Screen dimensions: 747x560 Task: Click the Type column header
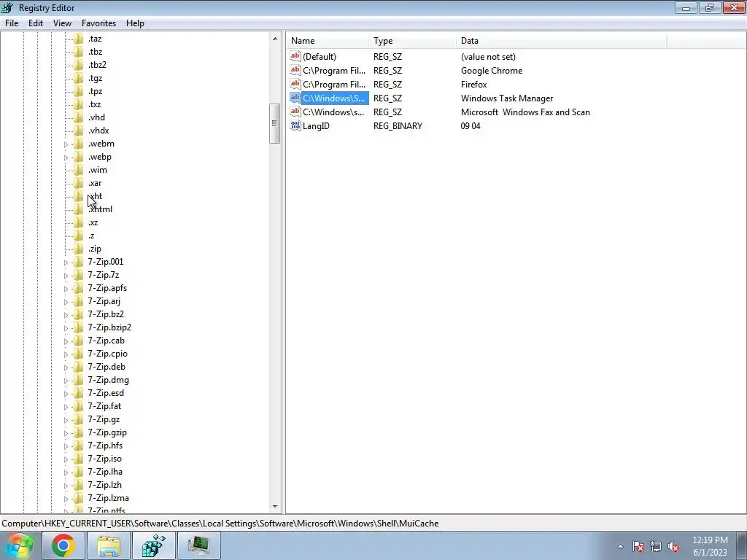click(x=413, y=41)
